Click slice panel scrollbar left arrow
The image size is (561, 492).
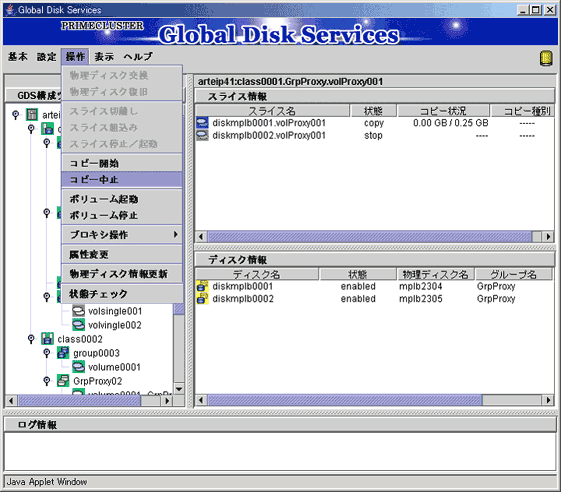click(x=201, y=236)
